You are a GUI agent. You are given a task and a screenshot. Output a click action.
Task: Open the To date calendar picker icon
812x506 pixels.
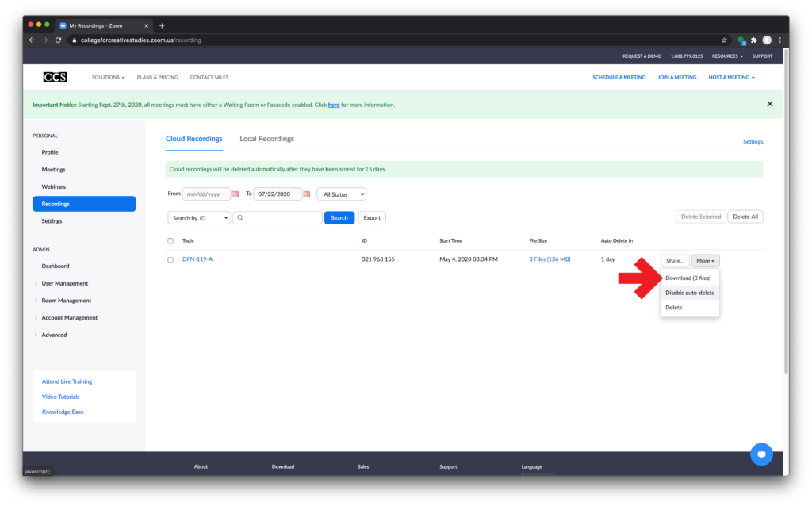306,194
